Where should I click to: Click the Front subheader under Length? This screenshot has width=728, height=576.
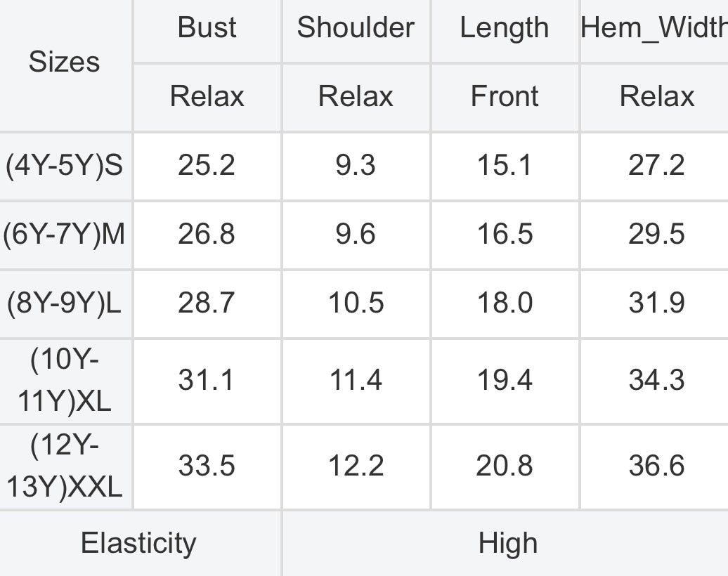click(505, 96)
